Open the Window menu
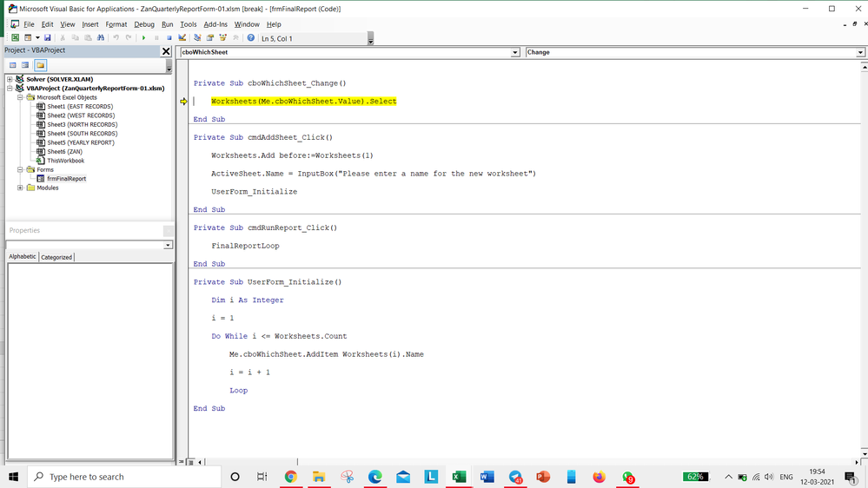The height and width of the screenshot is (488, 868). [x=247, y=24]
